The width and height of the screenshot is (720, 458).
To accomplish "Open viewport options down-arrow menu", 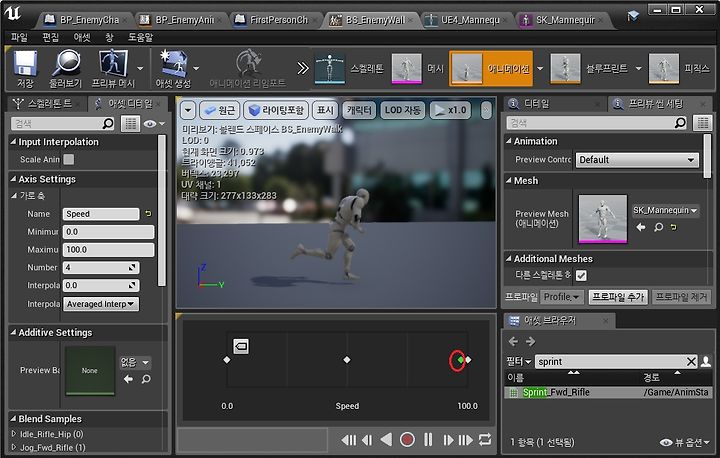I will [x=188, y=110].
